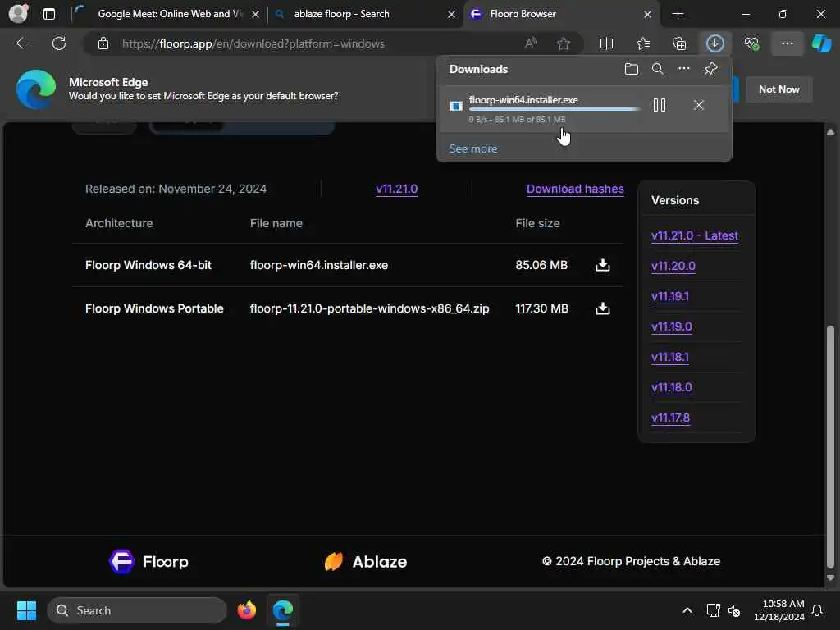Switch to the Google Meet tab
This screenshot has width=840, height=630.
coord(167,14)
